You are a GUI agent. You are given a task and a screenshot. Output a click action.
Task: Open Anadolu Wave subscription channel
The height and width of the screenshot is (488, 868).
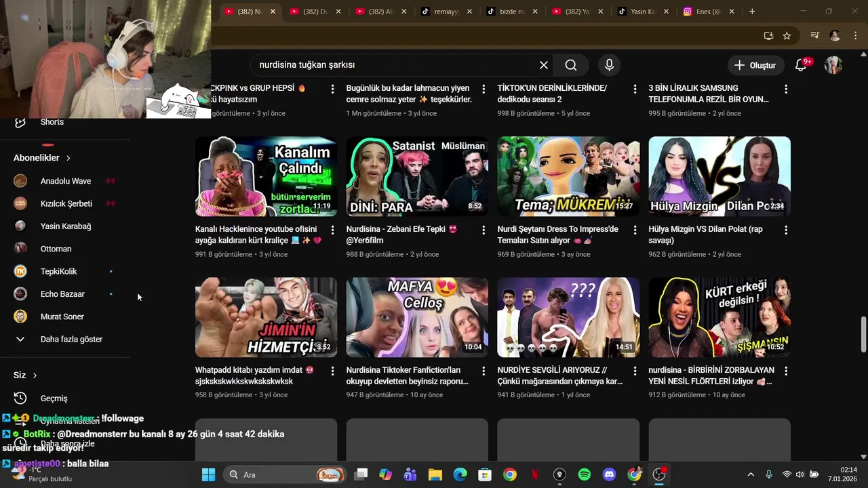(65, 181)
